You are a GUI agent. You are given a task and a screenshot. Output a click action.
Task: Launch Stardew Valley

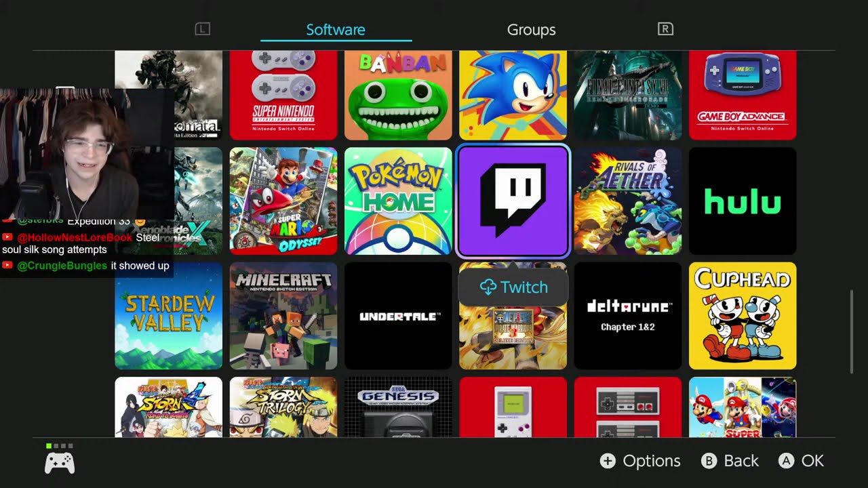pos(169,316)
